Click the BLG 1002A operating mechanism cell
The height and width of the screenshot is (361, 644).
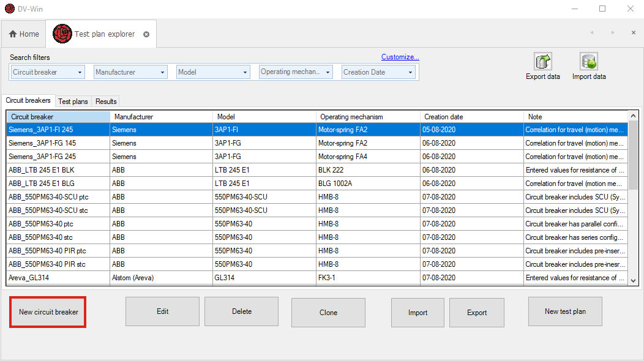(x=368, y=184)
